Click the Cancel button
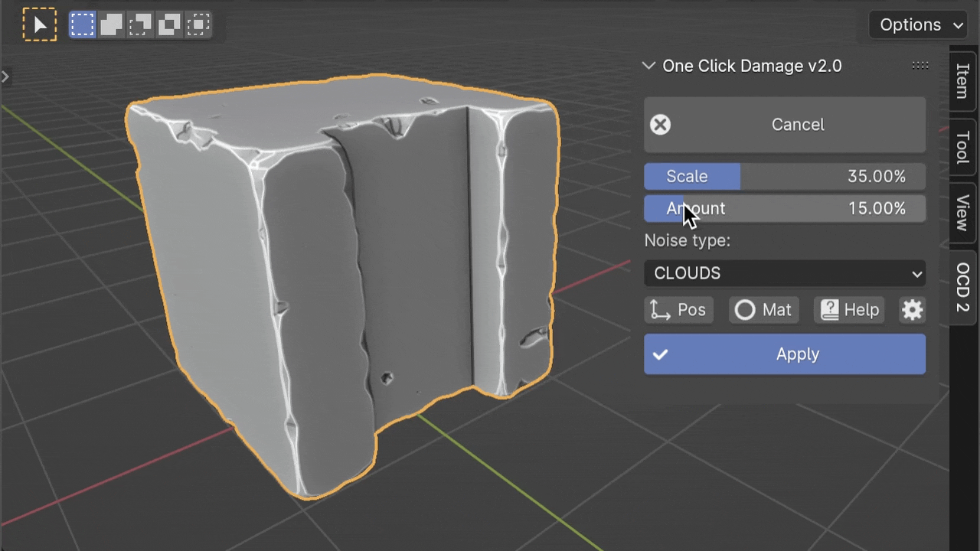The height and width of the screenshot is (551, 980). coord(785,125)
